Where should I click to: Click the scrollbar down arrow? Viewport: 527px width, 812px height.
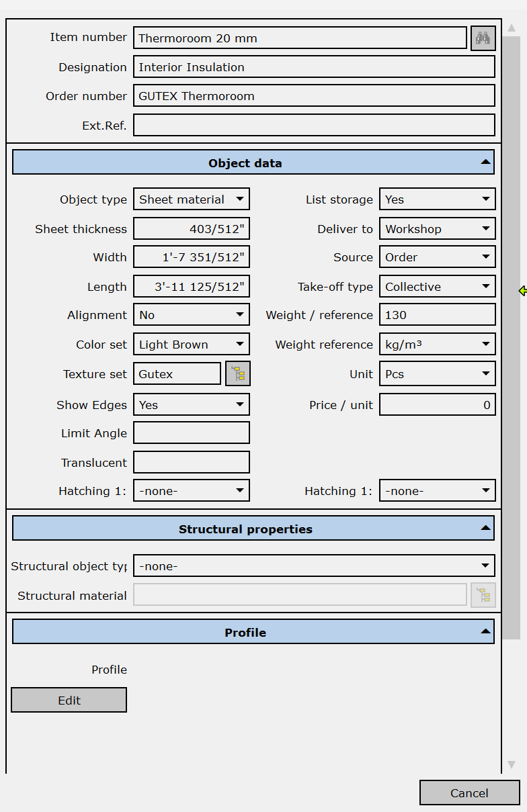(x=512, y=764)
